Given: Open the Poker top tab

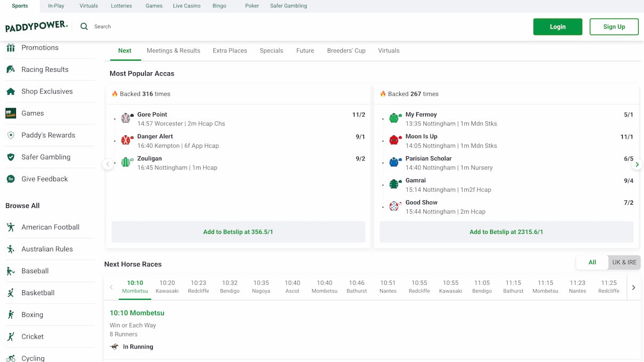Looking at the screenshot, I should [252, 6].
